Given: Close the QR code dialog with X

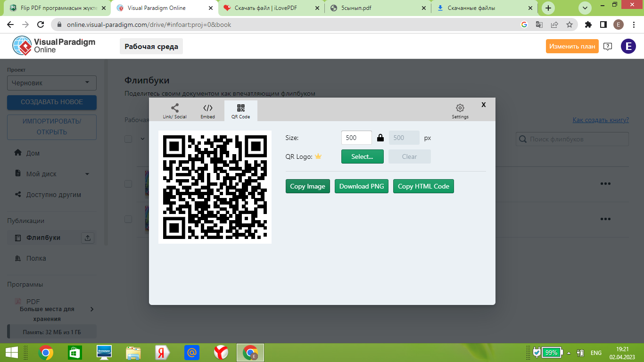Looking at the screenshot, I should [x=484, y=105].
